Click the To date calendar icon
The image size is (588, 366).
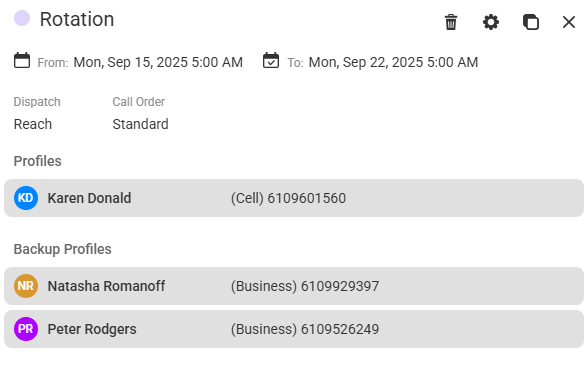click(x=271, y=60)
